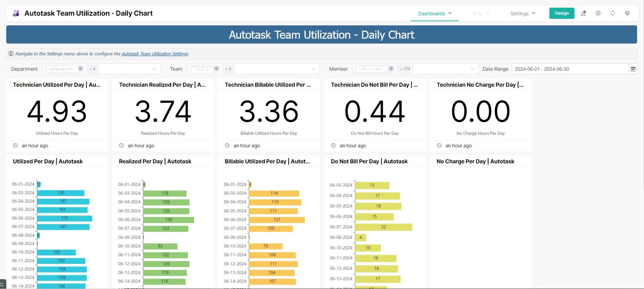Show the +6 additional teams
Viewport: 644px width, 289px height.
[x=228, y=69]
